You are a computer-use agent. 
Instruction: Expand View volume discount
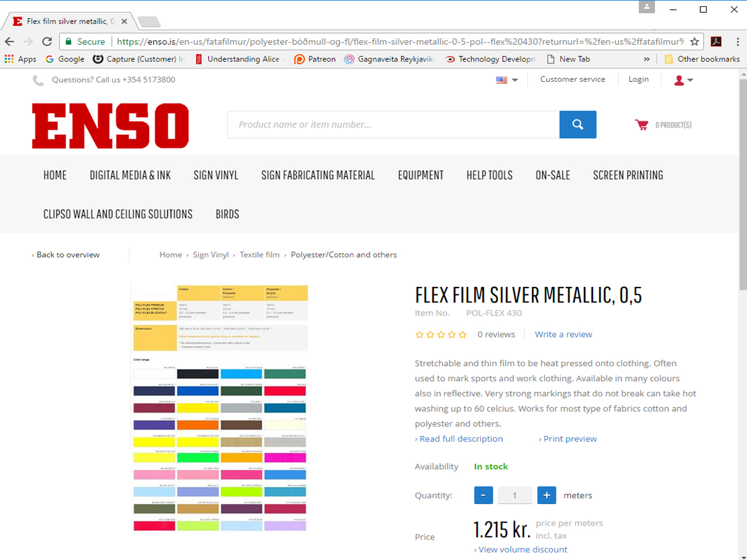(x=520, y=550)
